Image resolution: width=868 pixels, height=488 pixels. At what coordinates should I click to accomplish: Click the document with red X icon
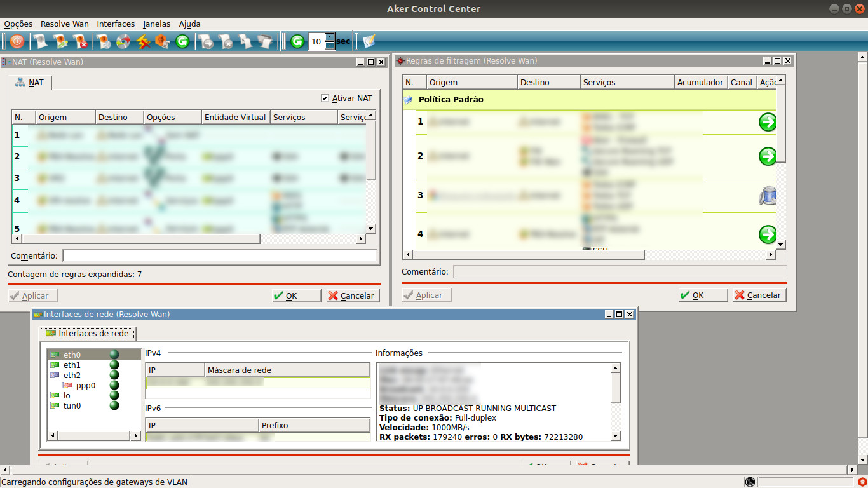point(81,42)
